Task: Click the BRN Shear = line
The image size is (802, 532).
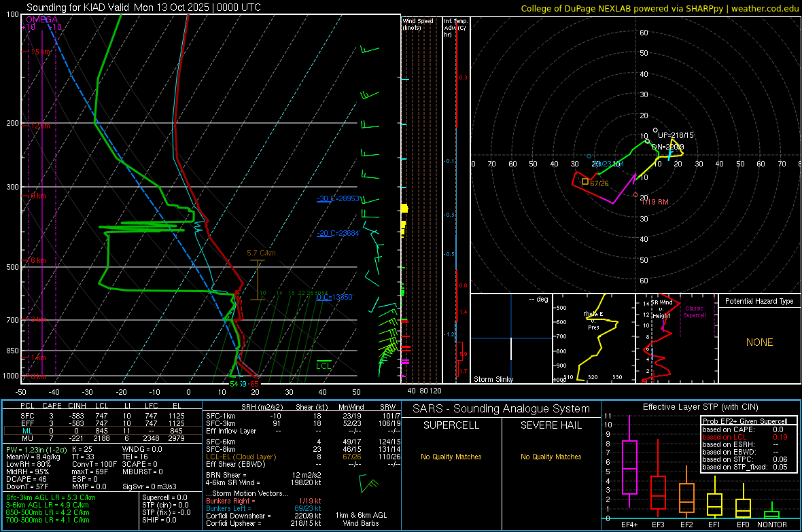Action: [x=264, y=475]
